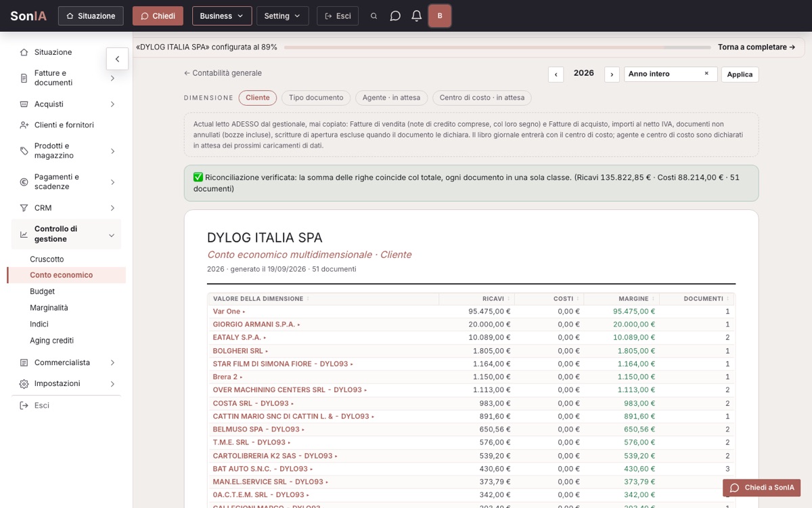Open the user avatar B
Image resolution: width=812 pixels, height=508 pixels.
[x=440, y=16]
